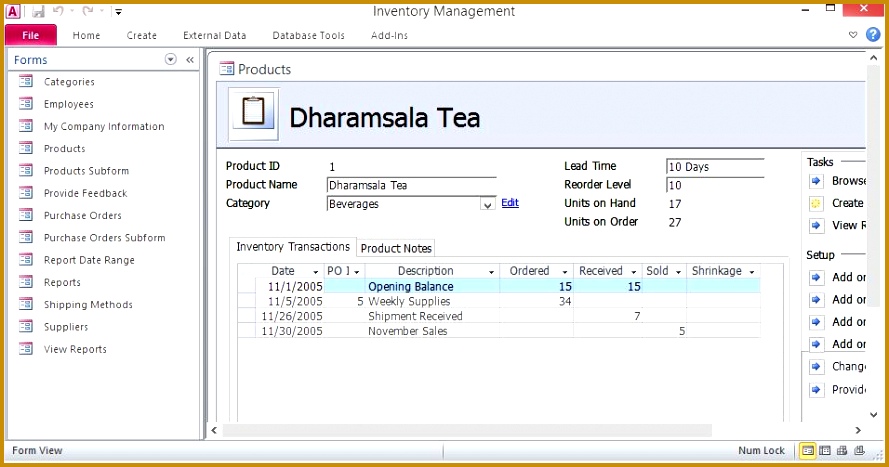Switch to the Home ribbon tab

pyautogui.click(x=86, y=35)
